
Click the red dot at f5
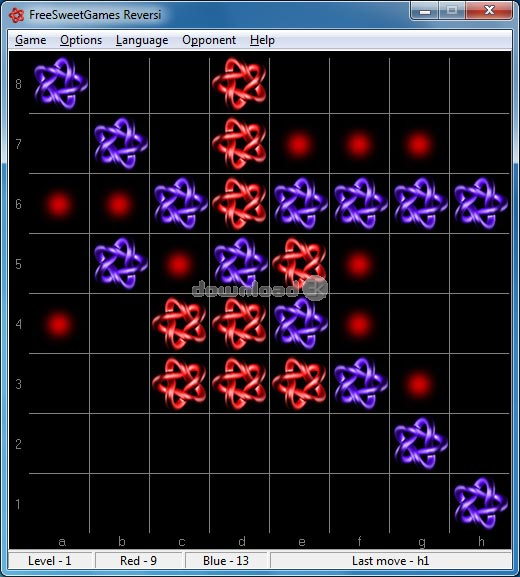click(x=359, y=264)
